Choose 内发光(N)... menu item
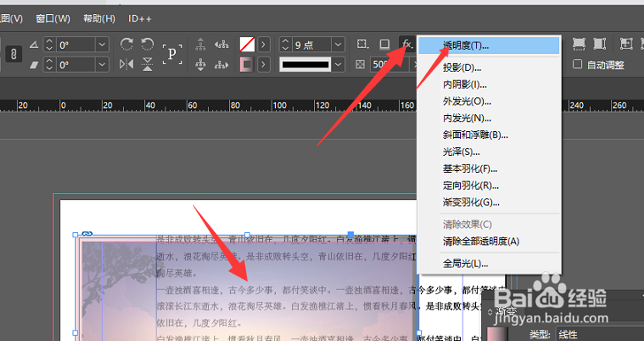This screenshot has height=341, width=644. (488, 118)
